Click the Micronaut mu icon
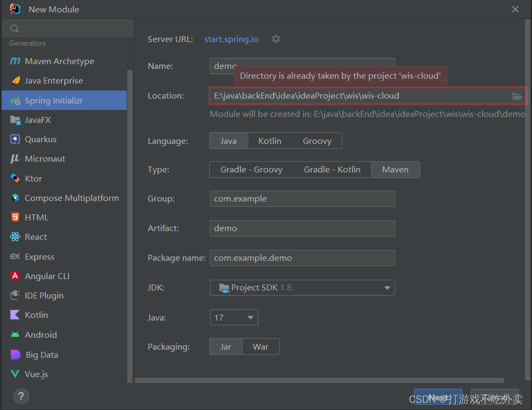Image resolution: width=532 pixels, height=410 pixels. coord(15,159)
